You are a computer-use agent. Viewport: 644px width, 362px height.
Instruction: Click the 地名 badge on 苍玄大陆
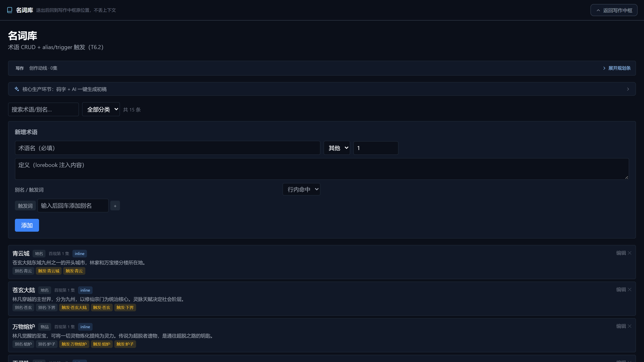(x=44, y=290)
